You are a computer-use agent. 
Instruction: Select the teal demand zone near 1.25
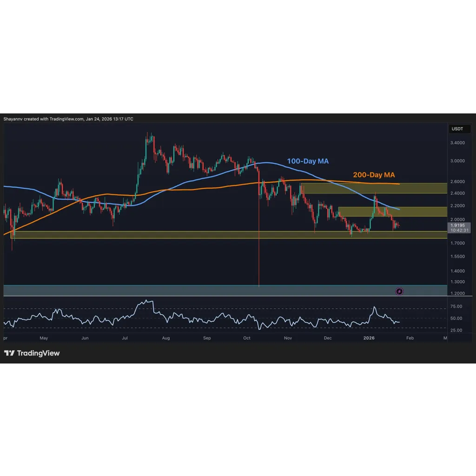point(225,290)
